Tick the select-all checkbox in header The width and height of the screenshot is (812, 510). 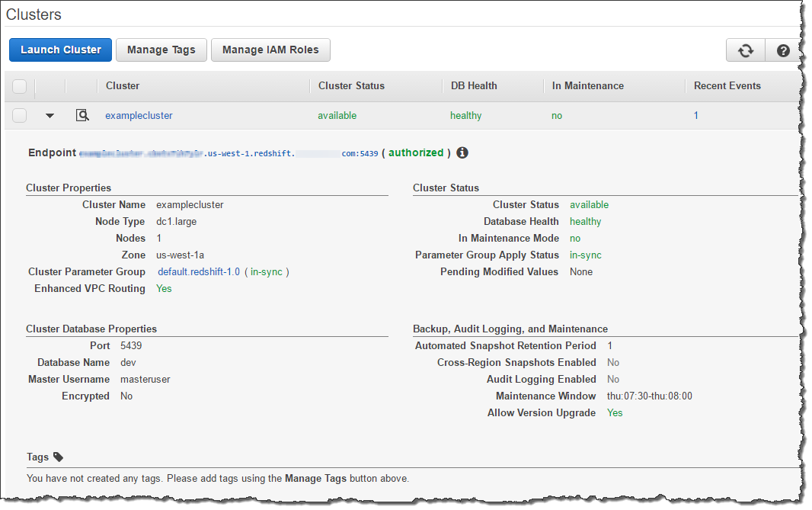(x=20, y=86)
